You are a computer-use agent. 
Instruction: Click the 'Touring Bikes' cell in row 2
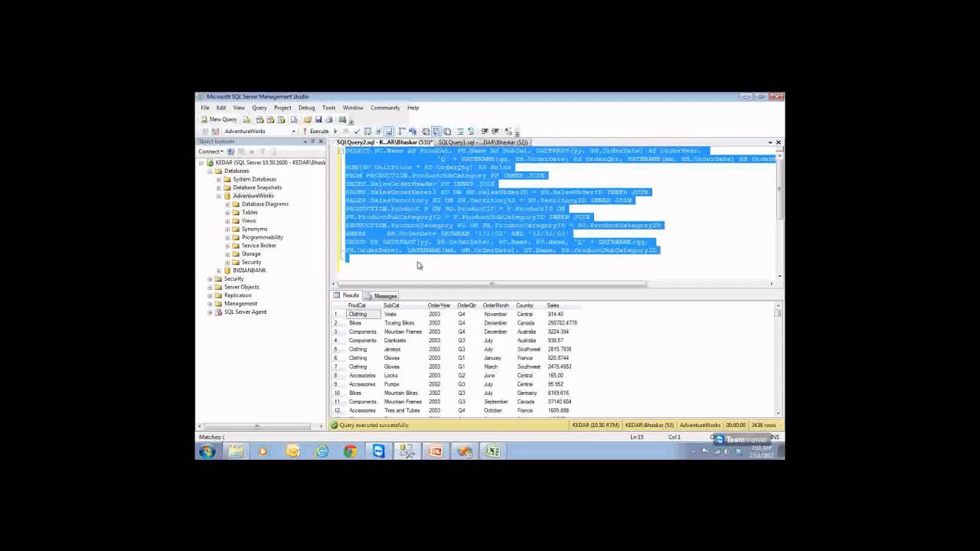[399, 323]
